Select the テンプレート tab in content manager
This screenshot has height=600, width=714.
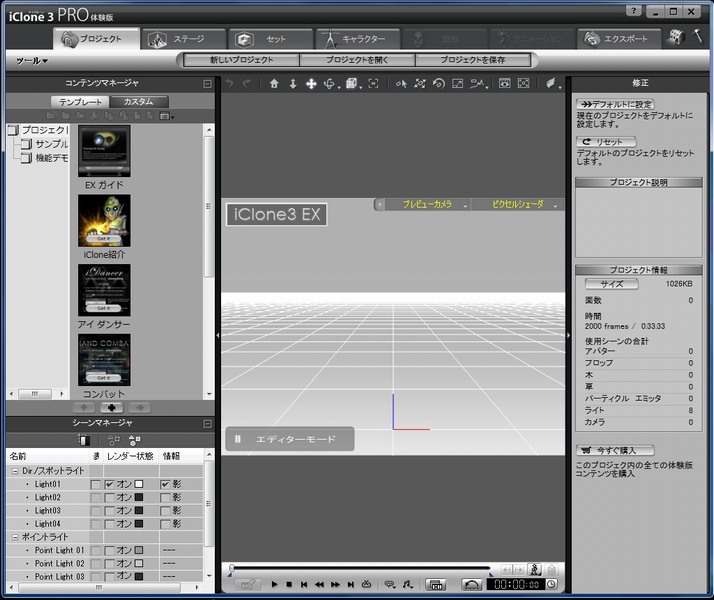coord(81,102)
